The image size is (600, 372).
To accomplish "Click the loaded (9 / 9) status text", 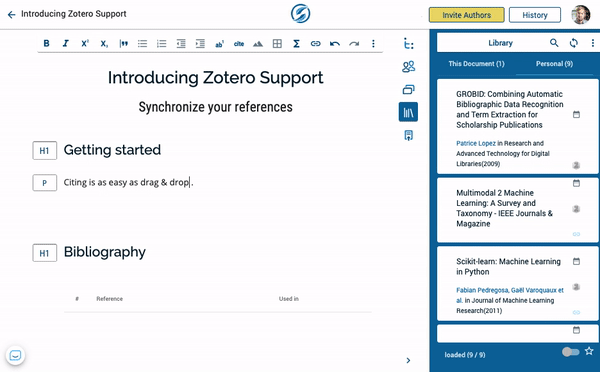I will click(465, 355).
